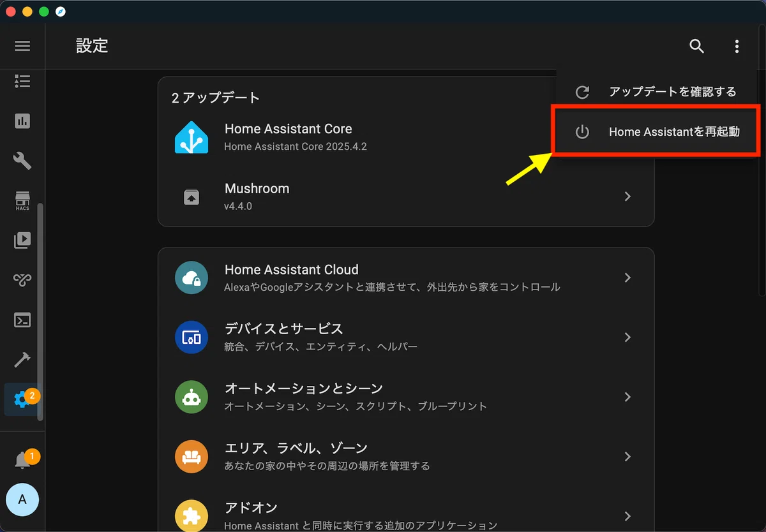Click the text Home Assistant Core 2025.4.2
This screenshot has width=766, height=532.
[x=296, y=147]
